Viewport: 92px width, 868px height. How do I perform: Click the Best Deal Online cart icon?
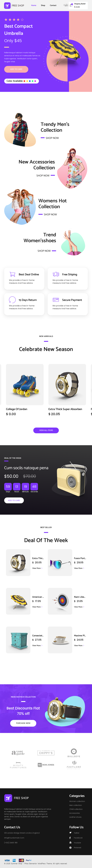[x=12, y=274]
